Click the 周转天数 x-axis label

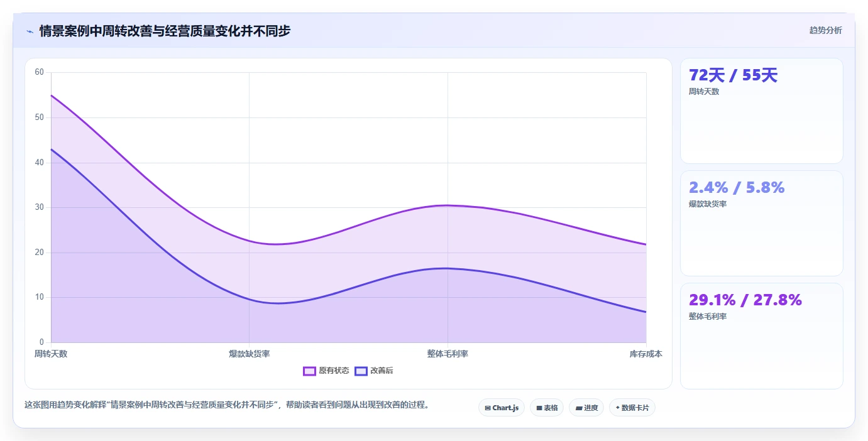51,354
